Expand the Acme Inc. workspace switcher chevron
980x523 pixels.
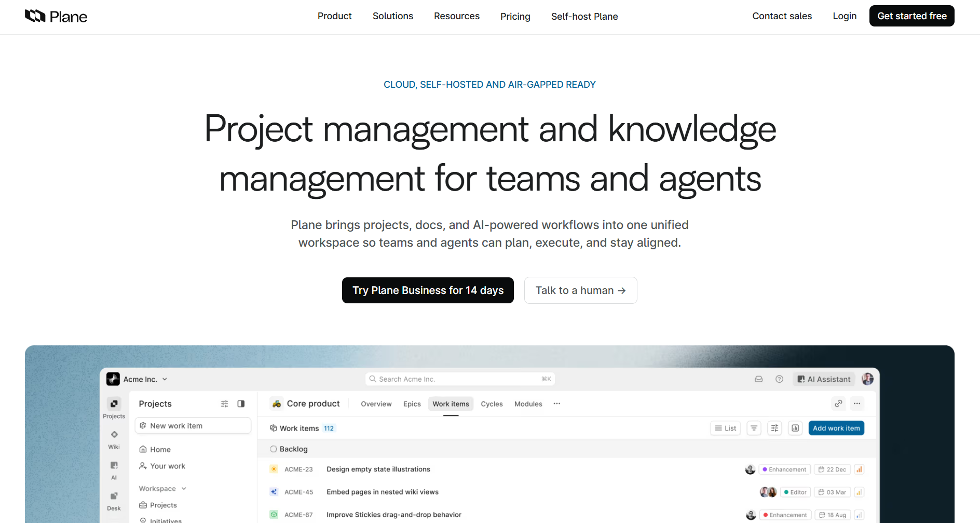165,379
